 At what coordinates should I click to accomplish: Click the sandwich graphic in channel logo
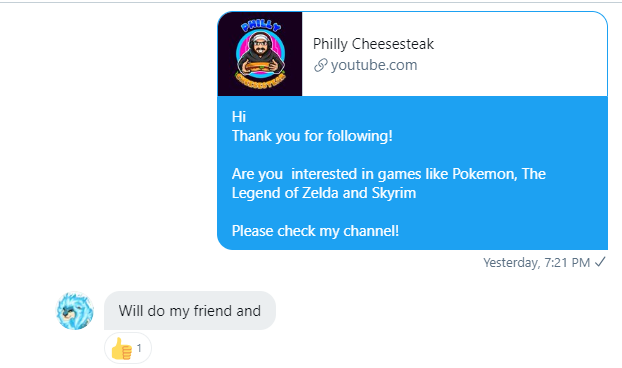tap(260, 67)
